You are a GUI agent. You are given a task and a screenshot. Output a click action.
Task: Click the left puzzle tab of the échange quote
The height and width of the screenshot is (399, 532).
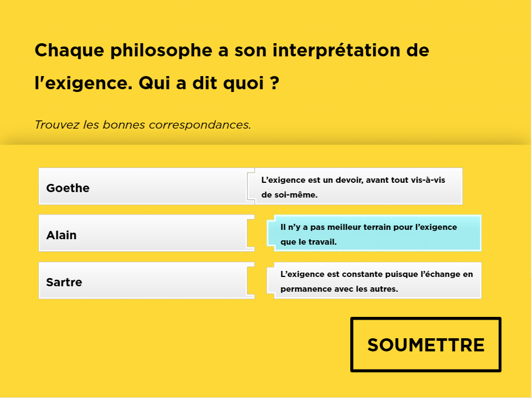pyautogui.click(x=270, y=281)
